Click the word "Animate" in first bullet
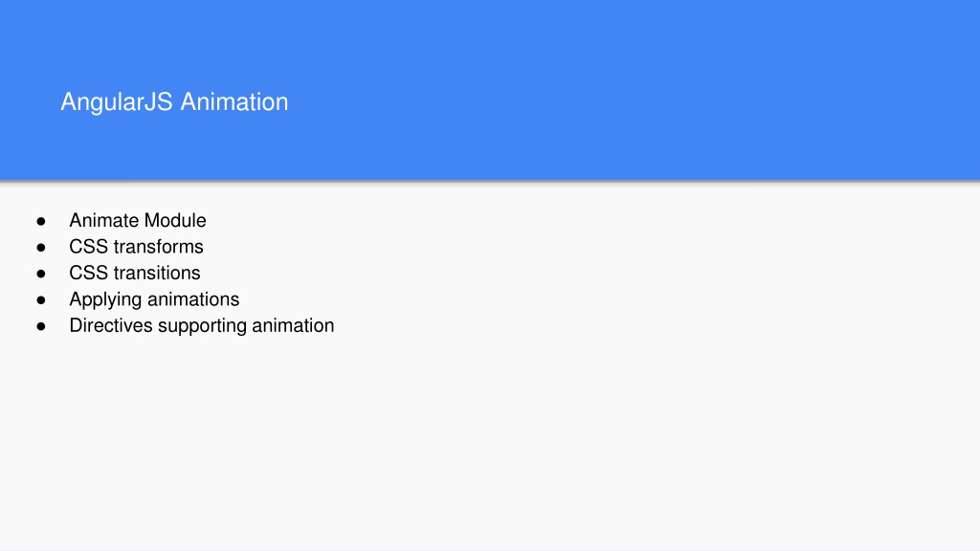The image size is (980, 551). pyautogui.click(x=104, y=221)
